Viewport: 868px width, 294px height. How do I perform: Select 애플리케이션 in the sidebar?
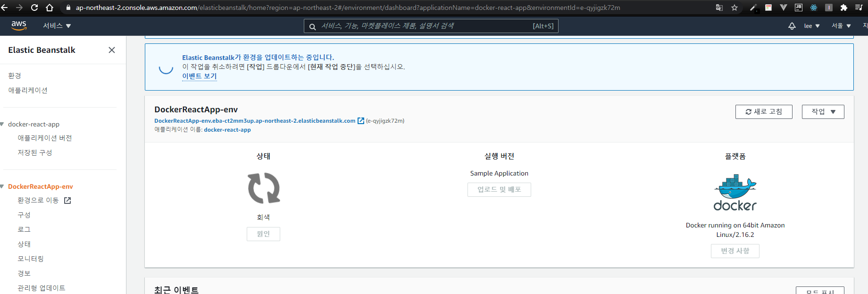28,90
